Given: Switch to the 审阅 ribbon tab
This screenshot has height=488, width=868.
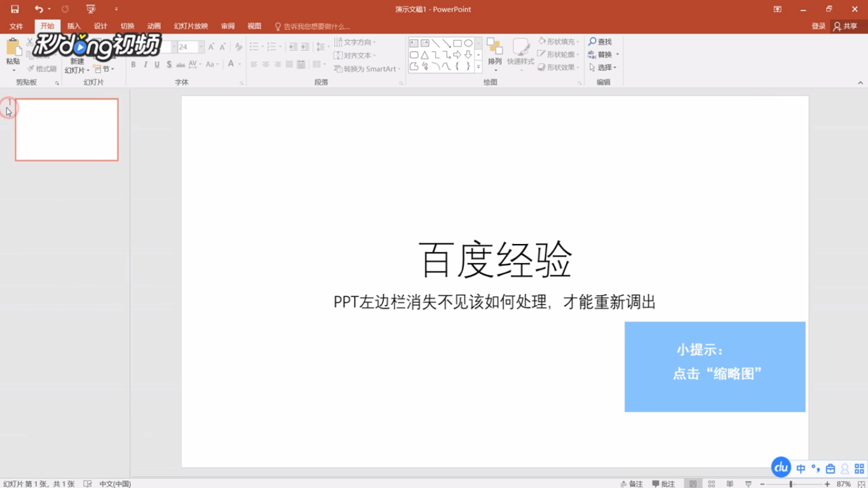Looking at the screenshot, I should click(227, 26).
